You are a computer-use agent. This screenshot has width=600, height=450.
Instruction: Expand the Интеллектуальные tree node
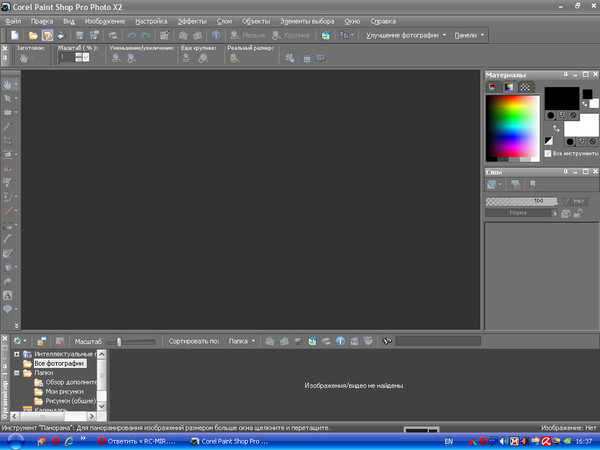(16, 354)
